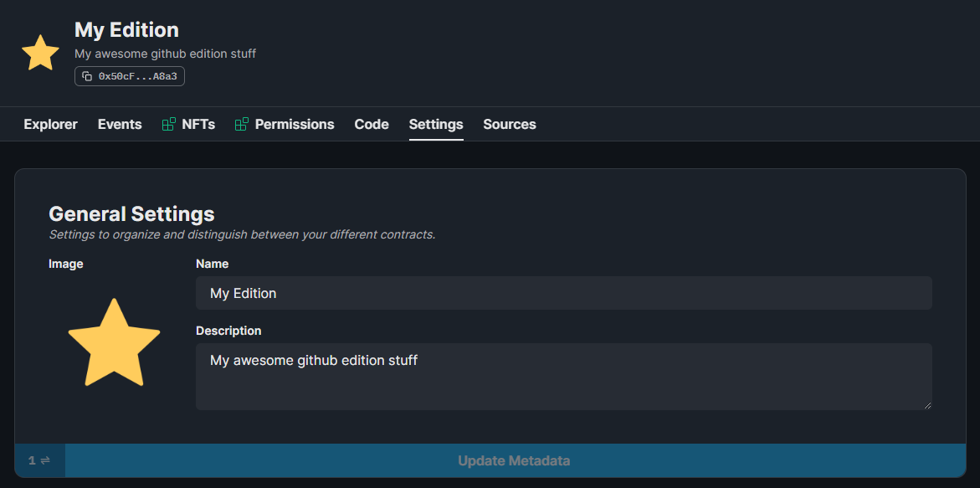980x488 pixels.
Task: Click the pending transactions counter badge
Action: pyautogui.click(x=31, y=460)
